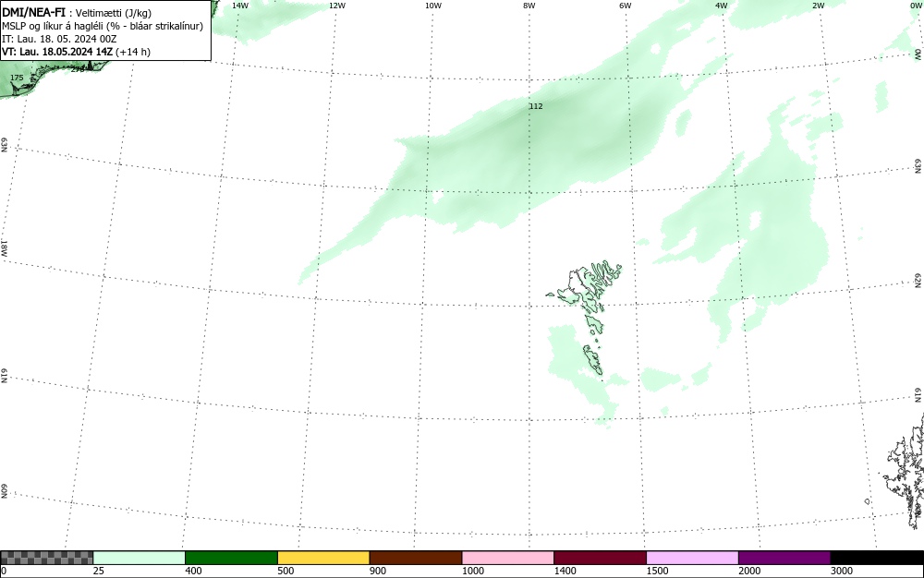
Task: Click the legend value '900'
Action: tap(378, 571)
